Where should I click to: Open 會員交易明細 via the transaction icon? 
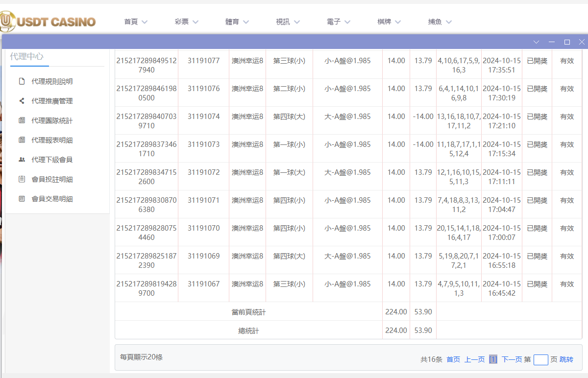tap(21, 199)
